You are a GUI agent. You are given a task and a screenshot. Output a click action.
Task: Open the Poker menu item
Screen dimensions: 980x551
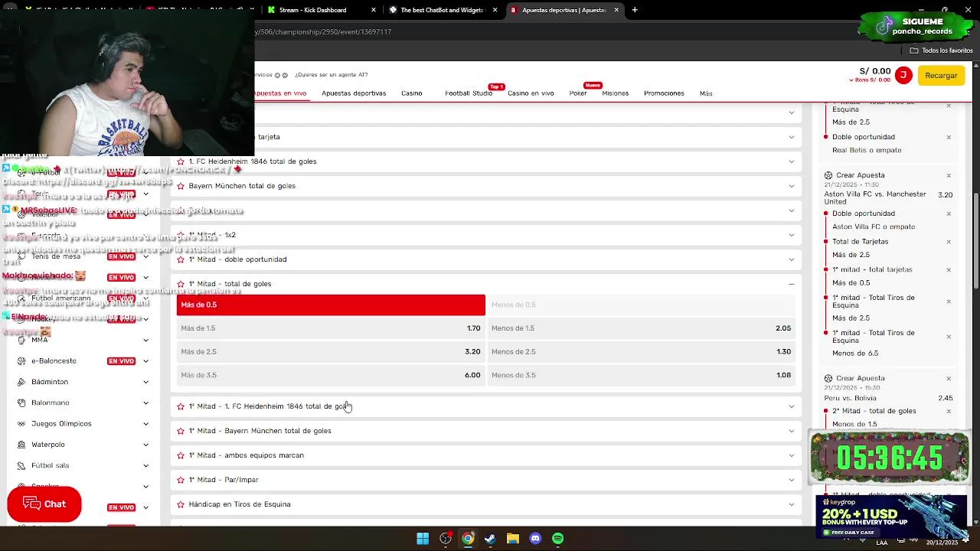click(578, 93)
